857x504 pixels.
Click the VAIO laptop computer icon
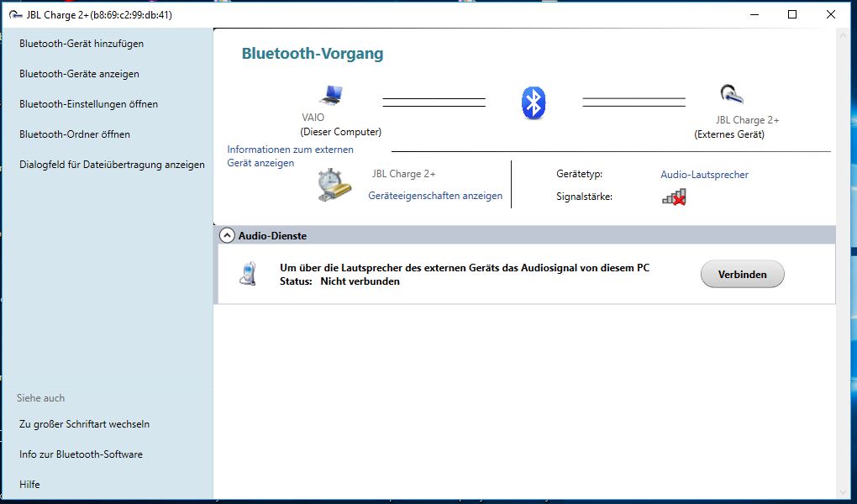pyautogui.click(x=331, y=95)
